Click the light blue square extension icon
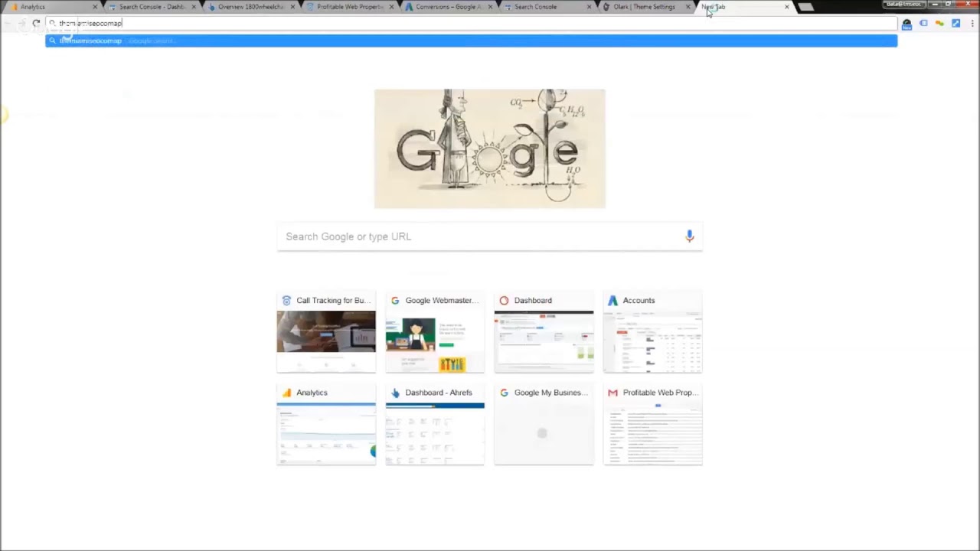Viewport: 980px width, 551px height. click(923, 24)
